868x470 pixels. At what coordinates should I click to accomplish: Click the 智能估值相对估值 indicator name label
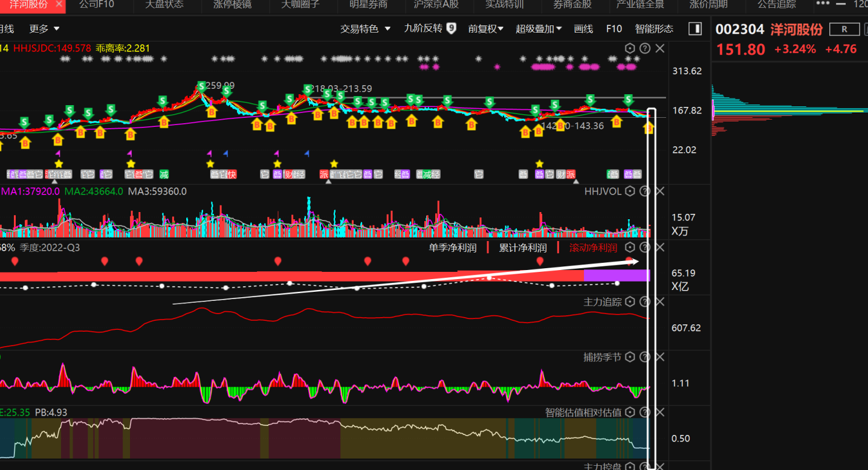click(x=583, y=412)
